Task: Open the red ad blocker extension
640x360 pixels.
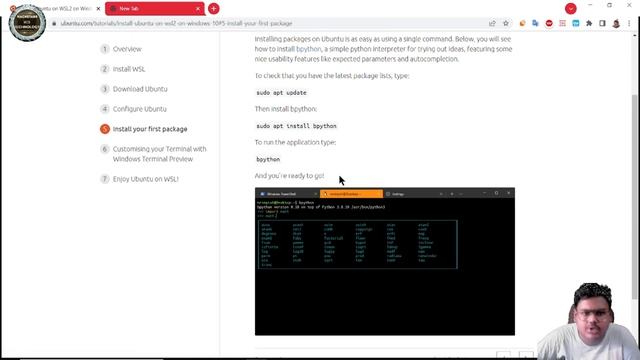Action: (549, 23)
